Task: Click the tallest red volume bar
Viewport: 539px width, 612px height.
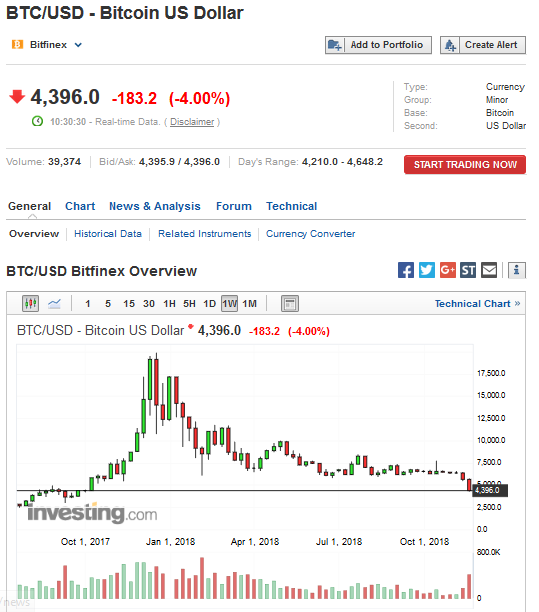Action: pos(202,578)
